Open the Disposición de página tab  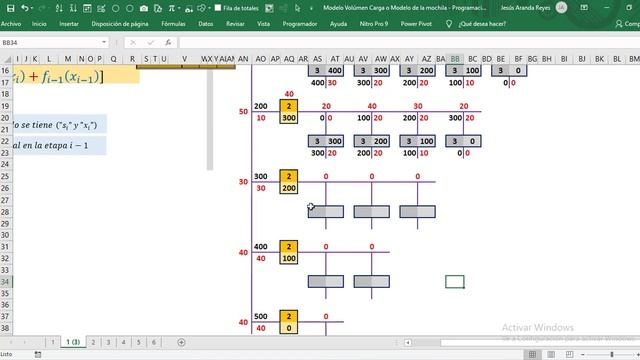(120, 24)
